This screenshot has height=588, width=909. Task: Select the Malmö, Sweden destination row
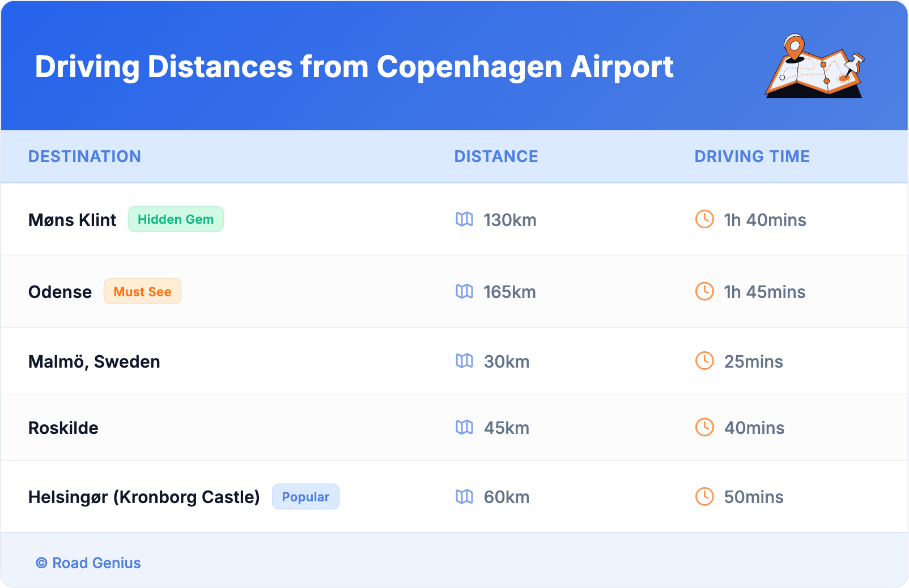94,361
